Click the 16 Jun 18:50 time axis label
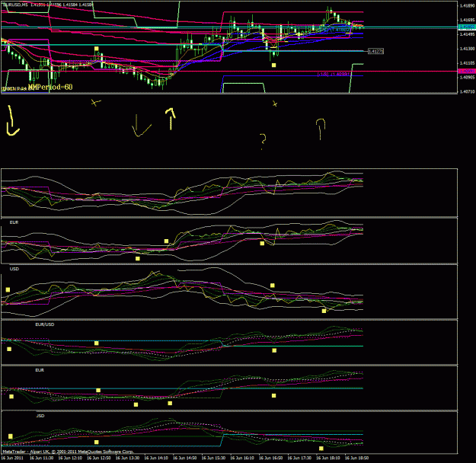Viewport: 476px width, 463px height. point(356,458)
